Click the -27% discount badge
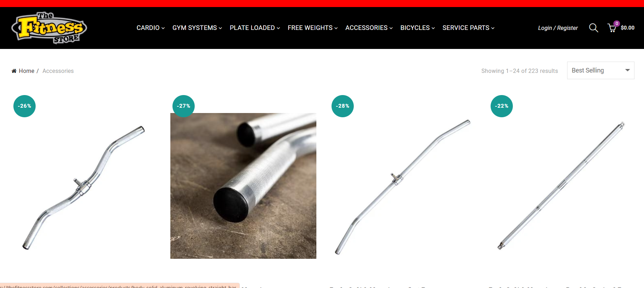The image size is (644, 288). (183, 106)
